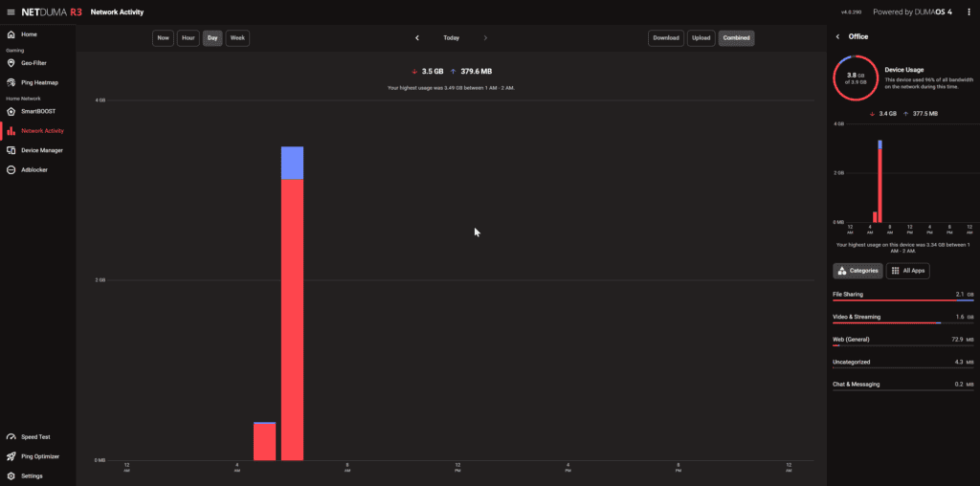Open the hamburger menu icon

(11, 12)
